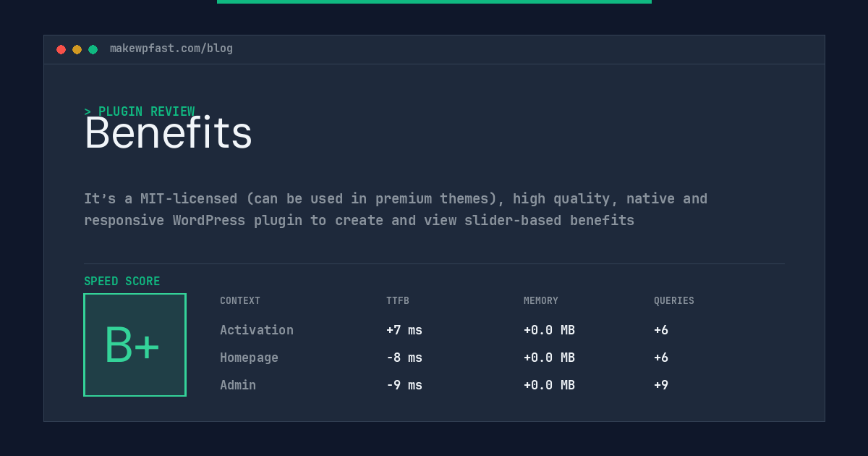Click Homepage row '+0.0 MB' memory value

(x=549, y=358)
